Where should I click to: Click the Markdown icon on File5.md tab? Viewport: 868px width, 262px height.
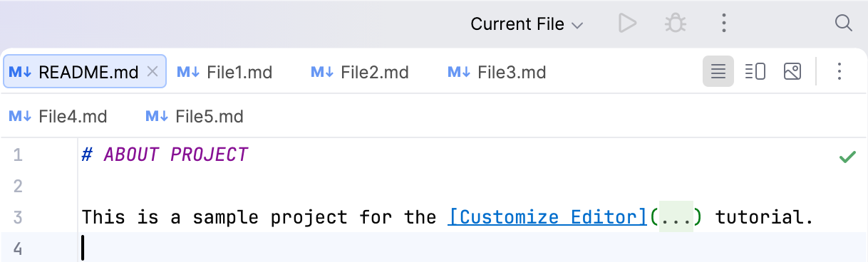click(x=156, y=116)
